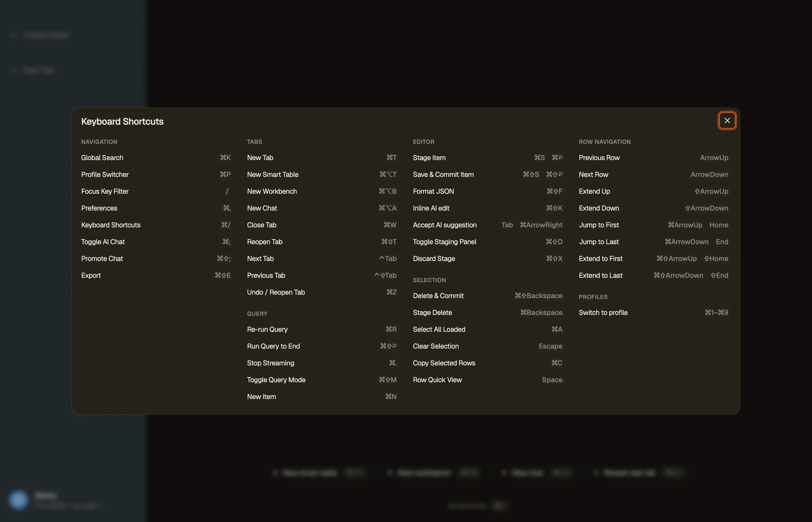Click the Extend to Last label
This screenshot has height=522, width=812.
click(601, 275)
